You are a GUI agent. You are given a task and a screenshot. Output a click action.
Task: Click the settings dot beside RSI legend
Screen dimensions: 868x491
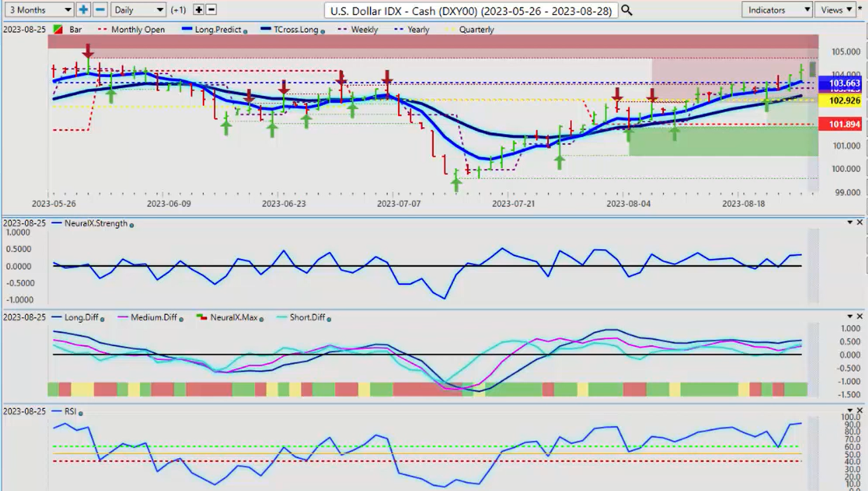(x=80, y=413)
